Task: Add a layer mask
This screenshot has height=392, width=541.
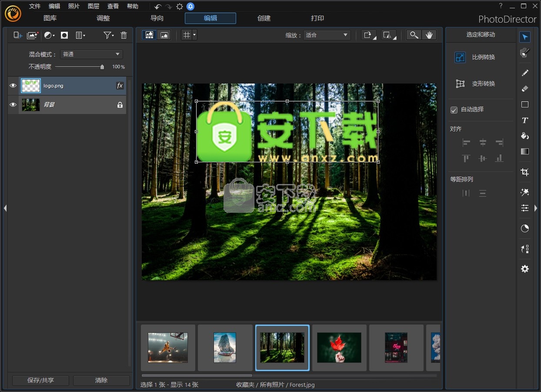Action: [64, 36]
